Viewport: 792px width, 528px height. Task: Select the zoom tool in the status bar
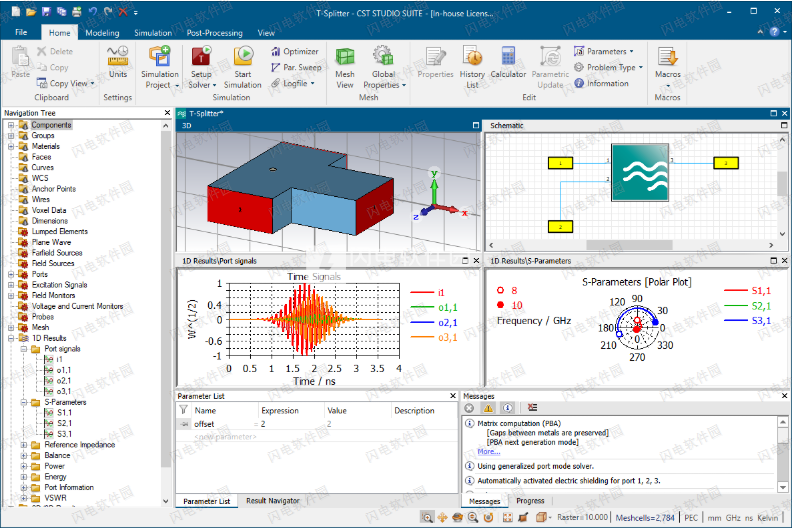[x=427, y=517]
